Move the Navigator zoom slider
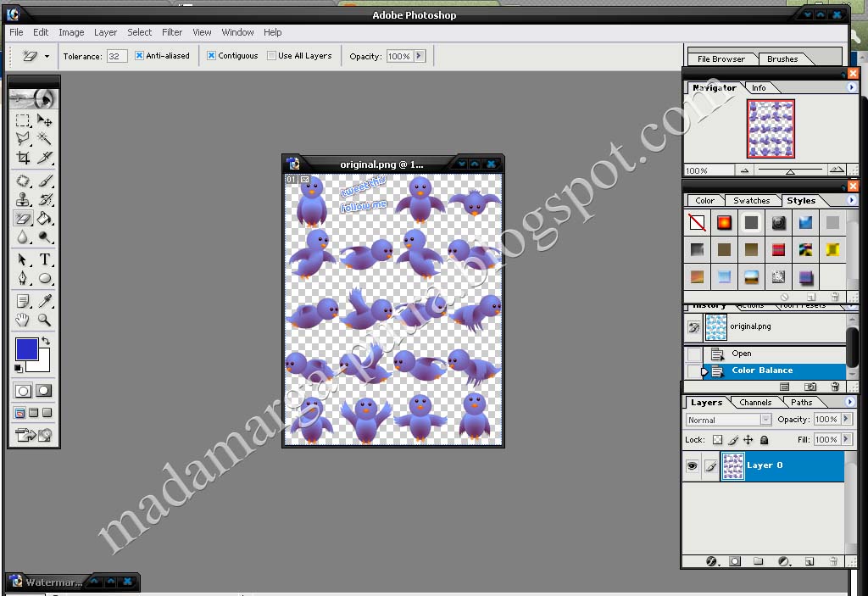Viewport: 868px width, 596px height. (x=791, y=172)
